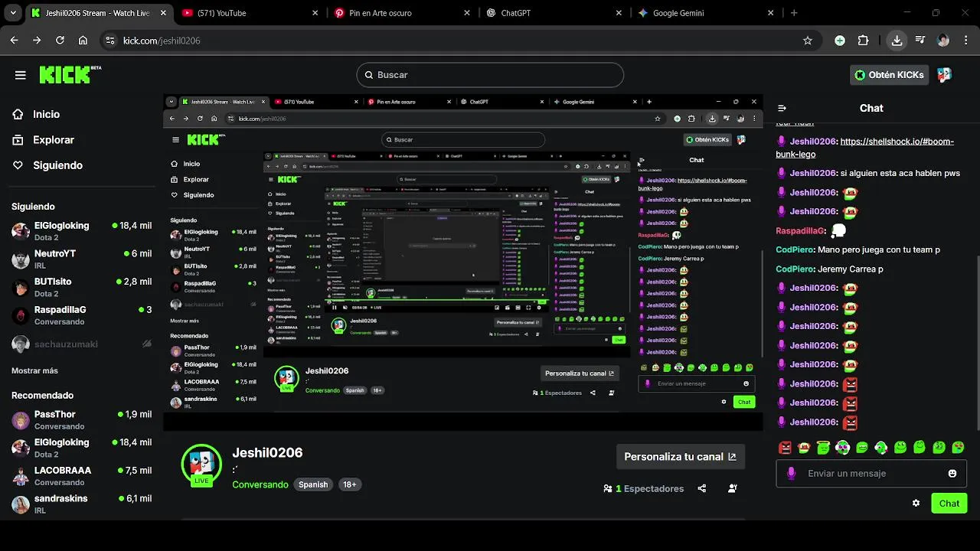Switch to the ChatGPT browser tab
This screenshot has height=551, width=980.
(x=553, y=13)
